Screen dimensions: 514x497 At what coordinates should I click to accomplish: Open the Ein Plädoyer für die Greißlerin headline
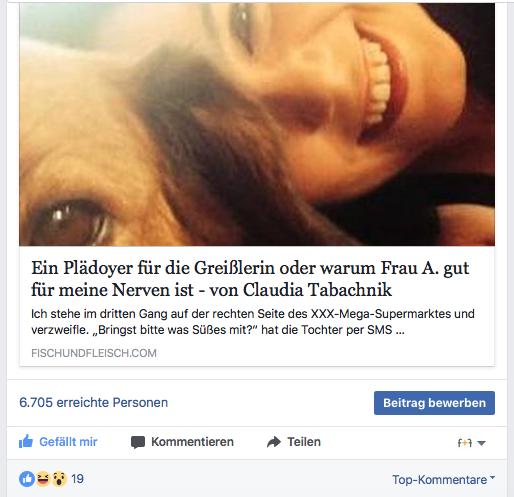coord(250,279)
